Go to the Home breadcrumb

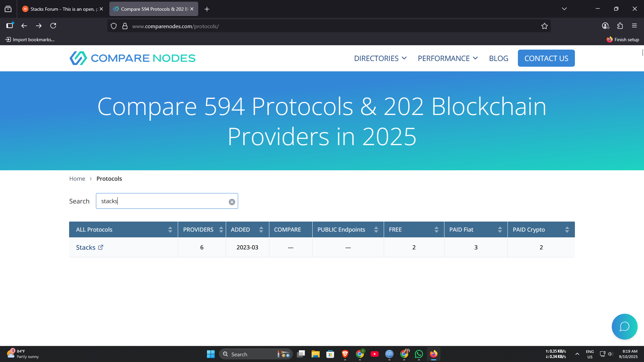pyautogui.click(x=77, y=179)
